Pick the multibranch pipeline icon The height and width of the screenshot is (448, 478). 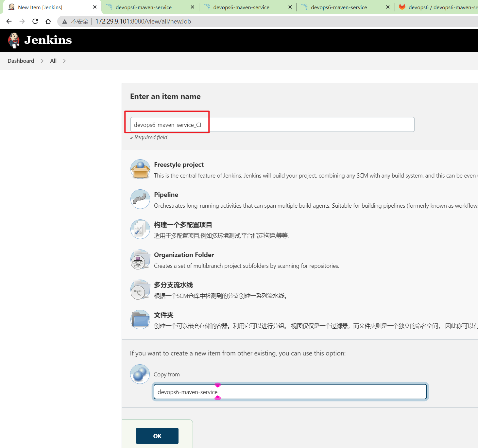pyautogui.click(x=140, y=289)
